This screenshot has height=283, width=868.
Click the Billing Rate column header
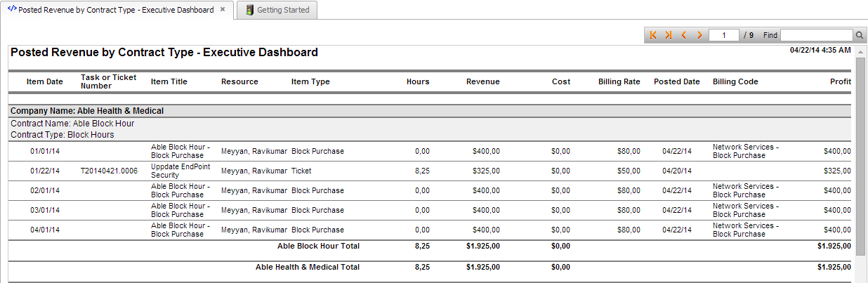(x=619, y=81)
